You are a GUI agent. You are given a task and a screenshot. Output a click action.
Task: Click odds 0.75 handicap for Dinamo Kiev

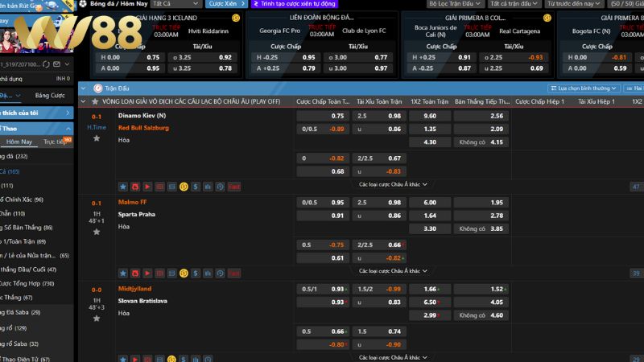(x=323, y=116)
